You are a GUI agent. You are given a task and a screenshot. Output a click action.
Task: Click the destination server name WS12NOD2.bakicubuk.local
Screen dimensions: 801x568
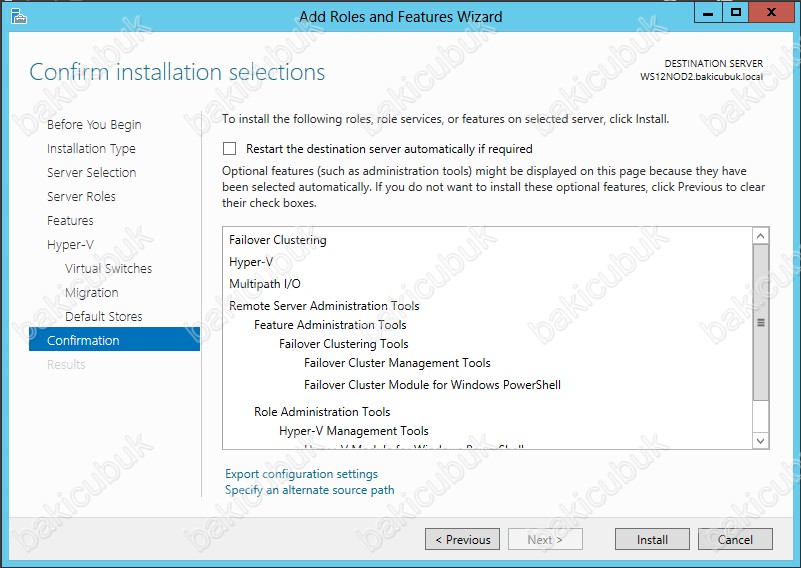pyautogui.click(x=701, y=77)
